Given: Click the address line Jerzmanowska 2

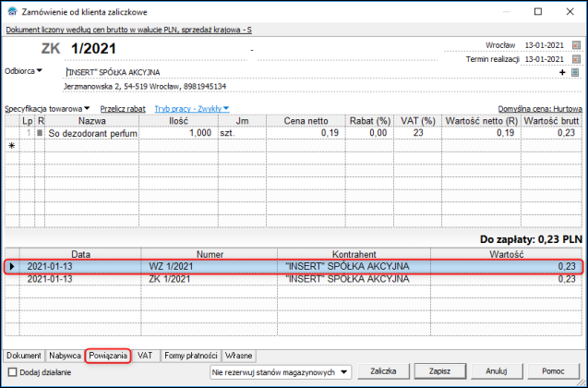Looking at the screenshot, I should 145,87.
